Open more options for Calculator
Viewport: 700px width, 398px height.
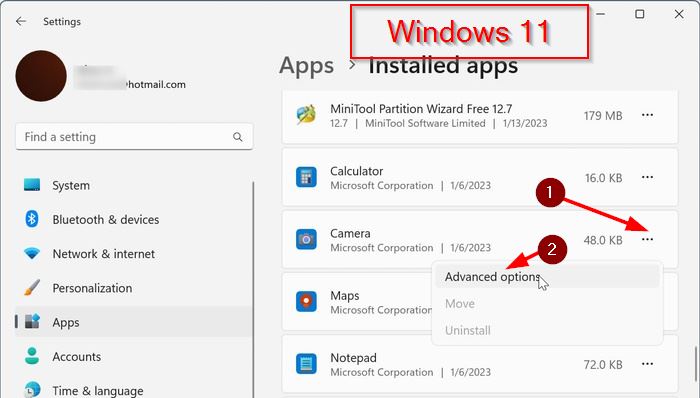[x=647, y=178]
